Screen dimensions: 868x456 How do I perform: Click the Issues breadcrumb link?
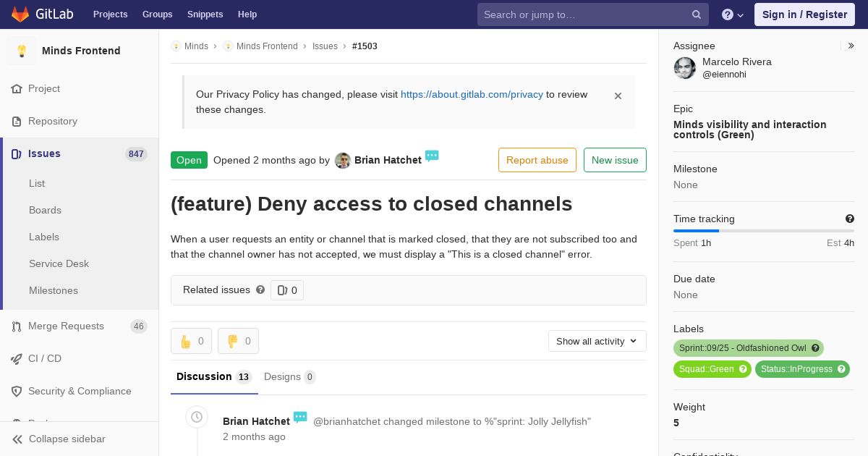coord(325,46)
